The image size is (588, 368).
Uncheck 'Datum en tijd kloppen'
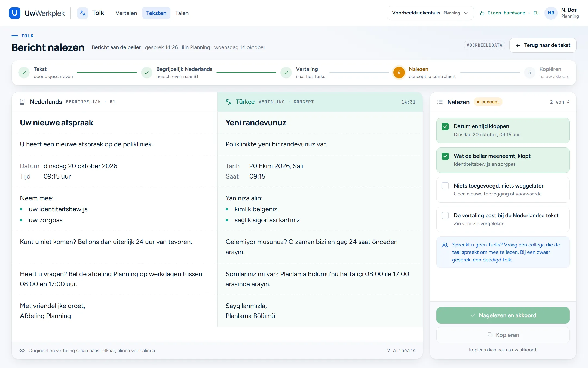[x=445, y=126]
